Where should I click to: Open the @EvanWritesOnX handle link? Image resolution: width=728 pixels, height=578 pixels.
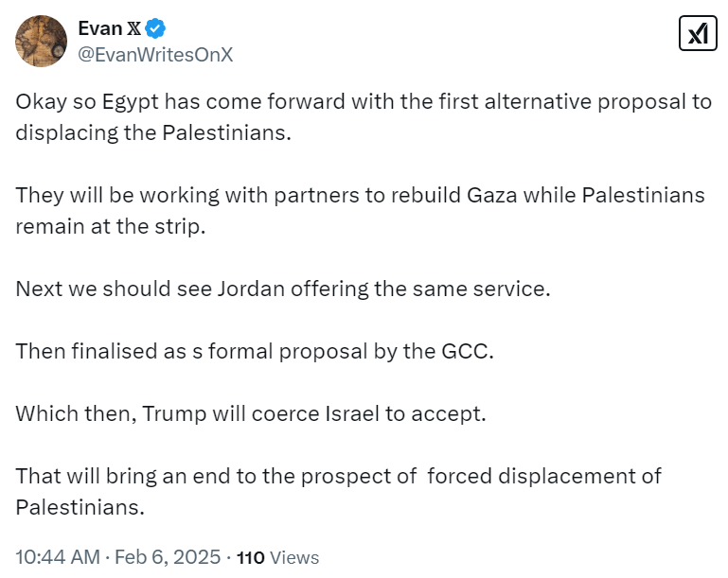point(154,55)
